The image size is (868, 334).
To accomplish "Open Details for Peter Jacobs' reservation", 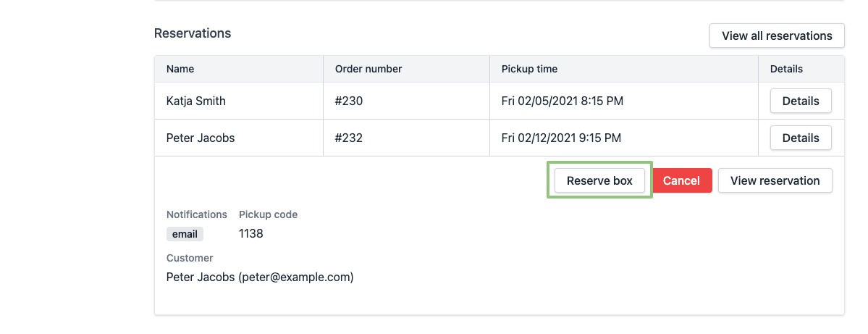I will tap(801, 138).
